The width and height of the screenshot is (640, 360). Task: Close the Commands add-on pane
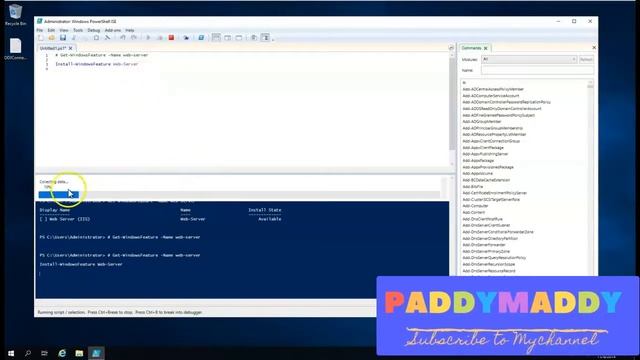coord(594,48)
